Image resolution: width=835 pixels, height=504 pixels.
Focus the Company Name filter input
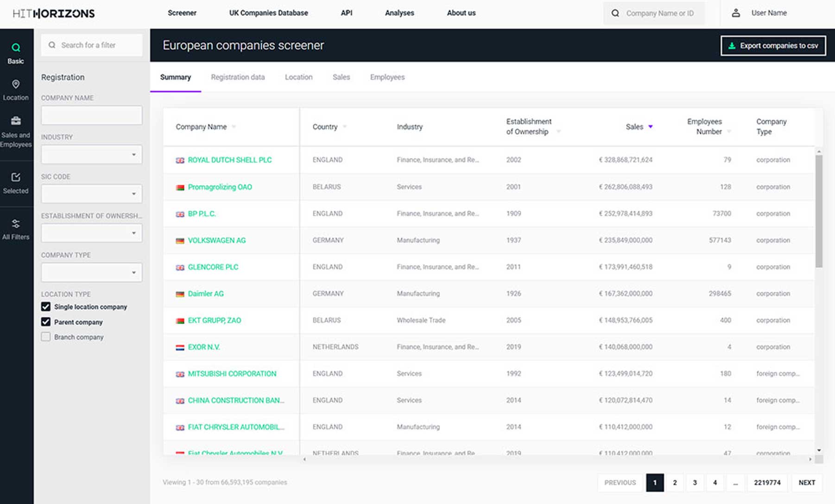(x=92, y=115)
